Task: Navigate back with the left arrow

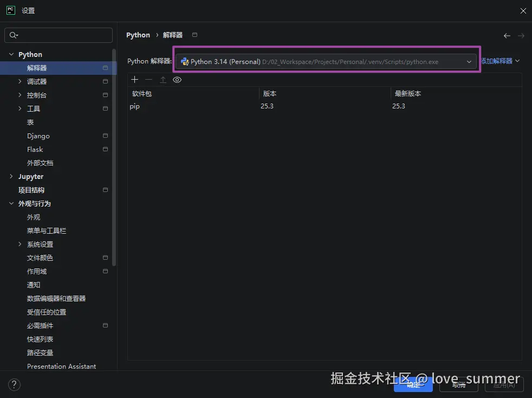Action: (507, 36)
